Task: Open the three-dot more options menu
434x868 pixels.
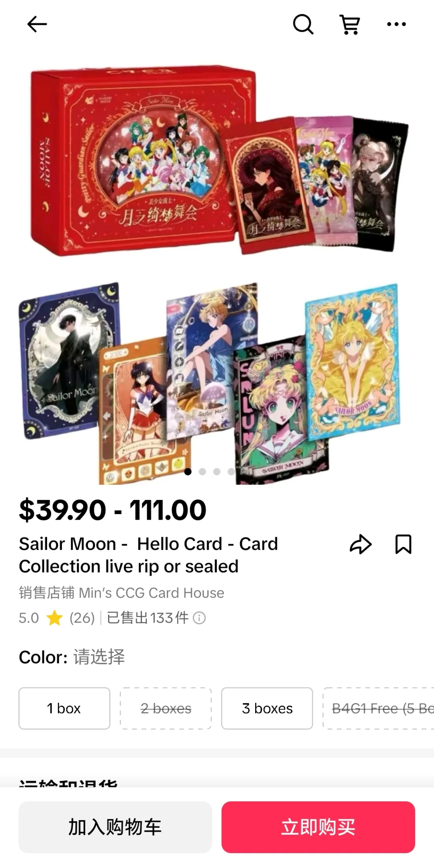Action: tap(396, 24)
